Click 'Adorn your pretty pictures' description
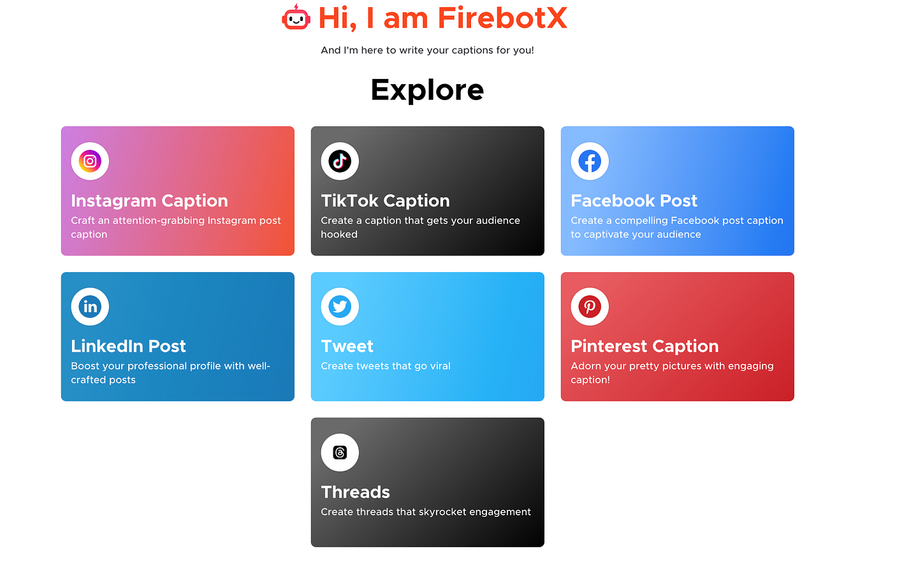 point(672,373)
